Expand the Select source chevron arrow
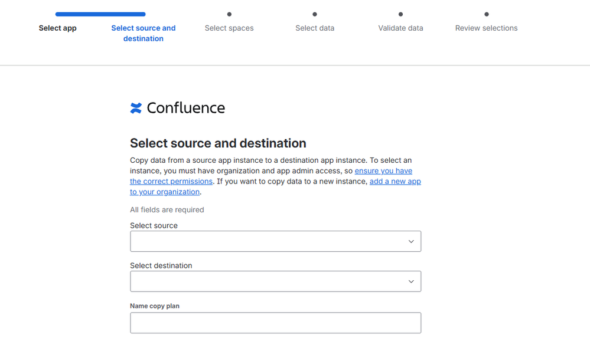The image size is (590, 364). pyautogui.click(x=411, y=241)
